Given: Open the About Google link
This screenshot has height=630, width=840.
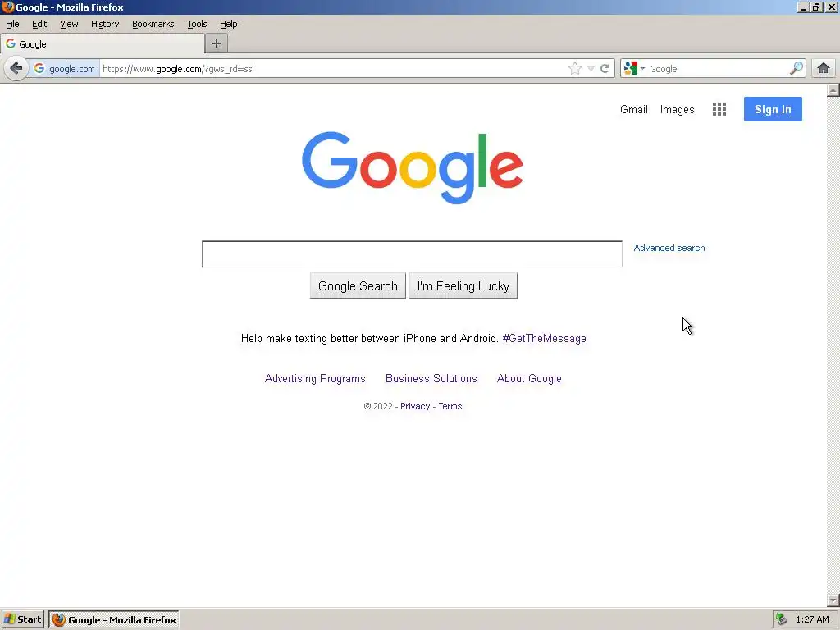Looking at the screenshot, I should pos(529,379).
